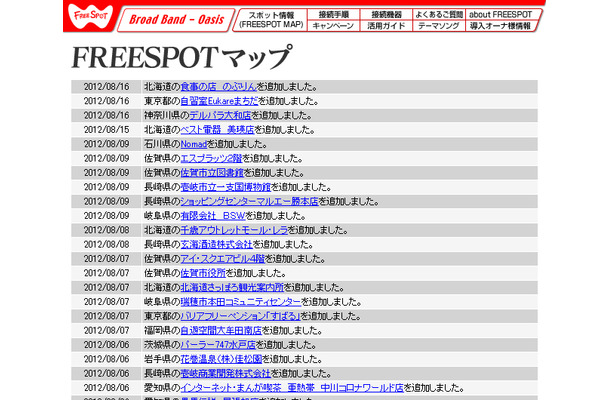Follow the 玄海酒造株式会社 link
The width and height of the screenshot is (610, 400).
click(217, 245)
